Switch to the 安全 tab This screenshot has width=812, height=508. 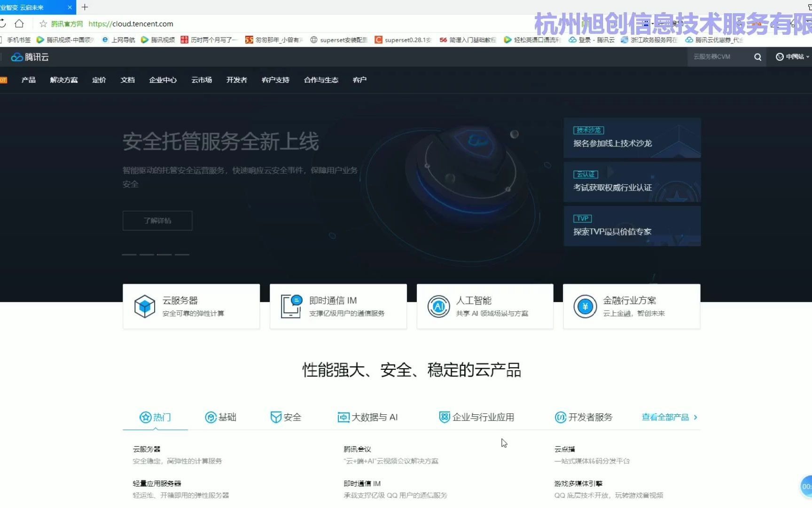[x=286, y=417]
